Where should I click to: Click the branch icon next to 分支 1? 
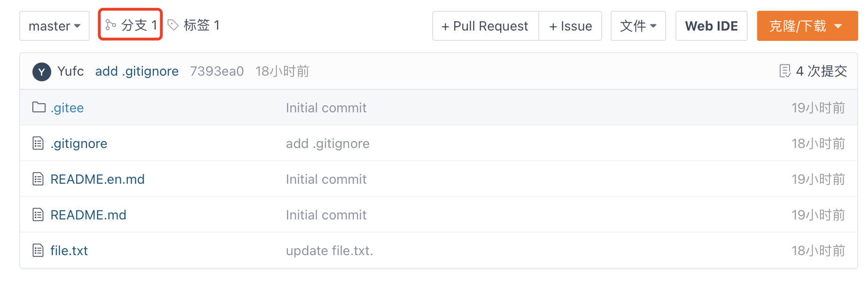click(111, 25)
